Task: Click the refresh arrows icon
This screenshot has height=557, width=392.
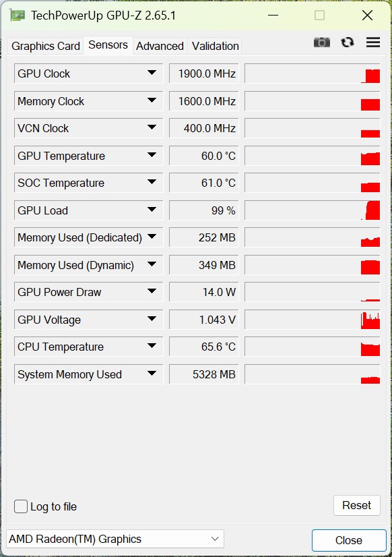Action: [348, 42]
